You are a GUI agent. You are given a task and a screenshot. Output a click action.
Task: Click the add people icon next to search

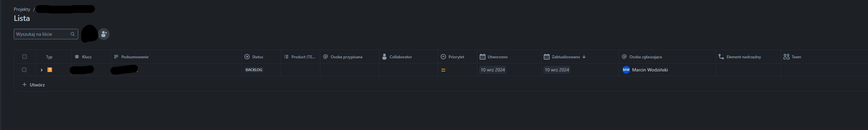(x=104, y=34)
